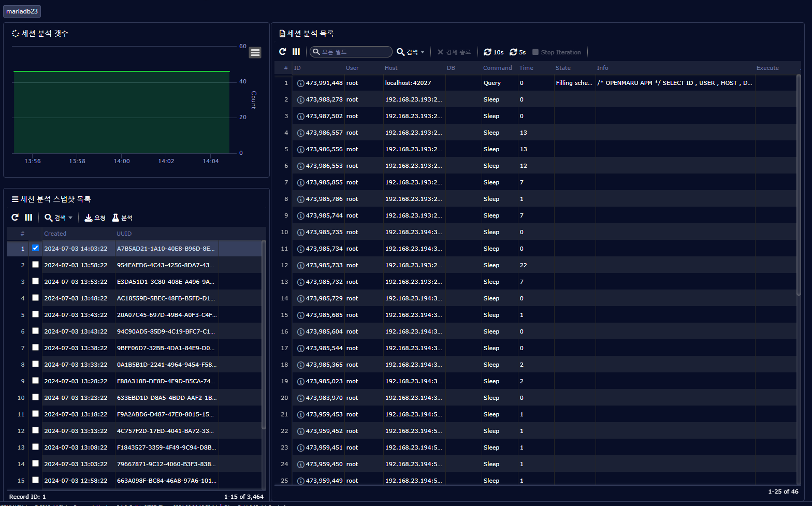This screenshot has width=812, height=506.
Task: Open column chooser in session list toolbar
Action: (296, 52)
